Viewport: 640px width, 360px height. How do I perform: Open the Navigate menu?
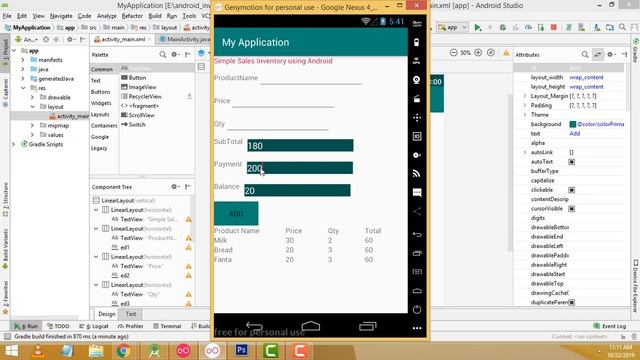pyautogui.click(x=61, y=16)
